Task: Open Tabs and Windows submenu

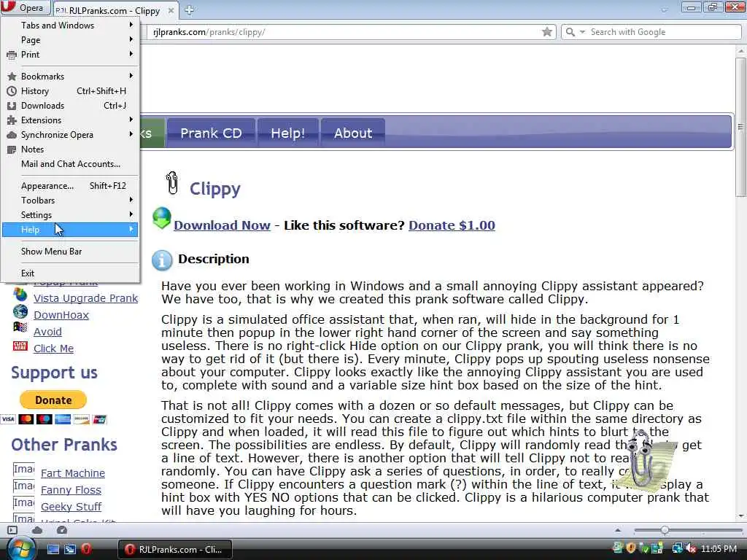Action: (70, 26)
